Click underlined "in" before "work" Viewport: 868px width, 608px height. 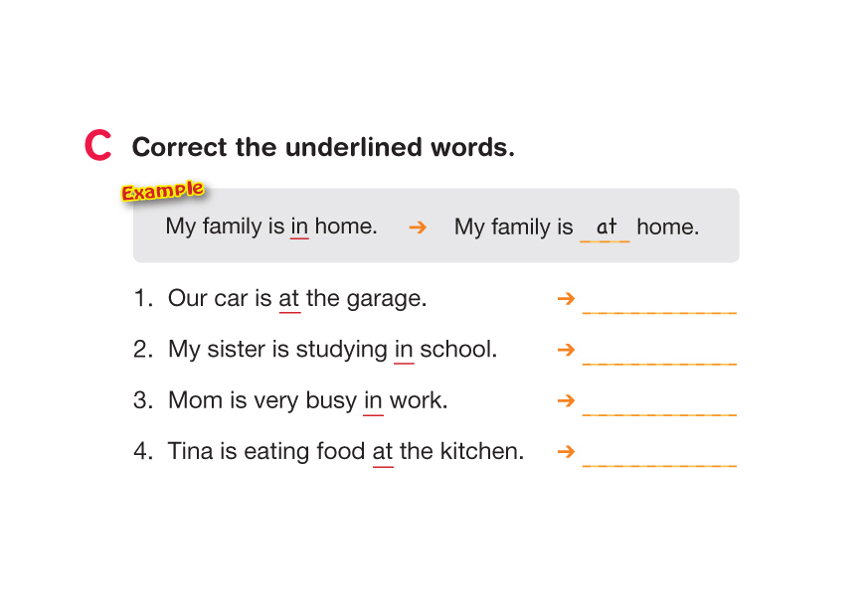point(373,400)
